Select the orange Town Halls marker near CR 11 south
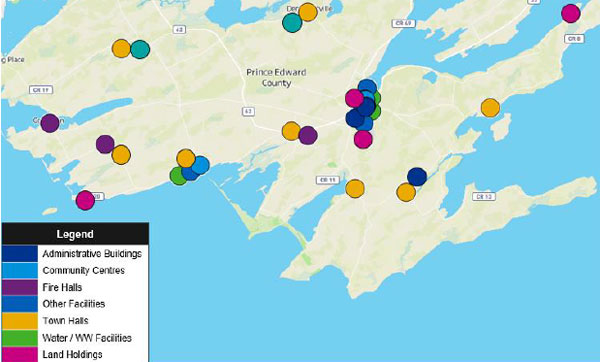600x362 pixels. click(x=355, y=189)
